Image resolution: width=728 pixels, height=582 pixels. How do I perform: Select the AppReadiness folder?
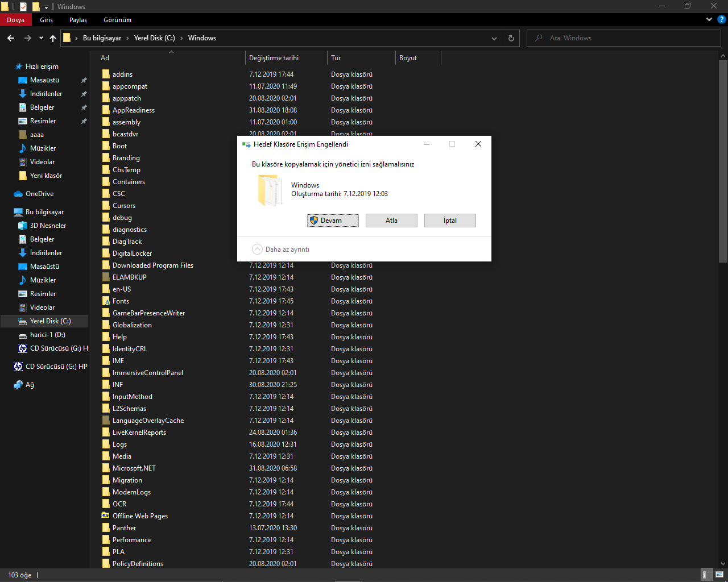(x=134, y=110)
